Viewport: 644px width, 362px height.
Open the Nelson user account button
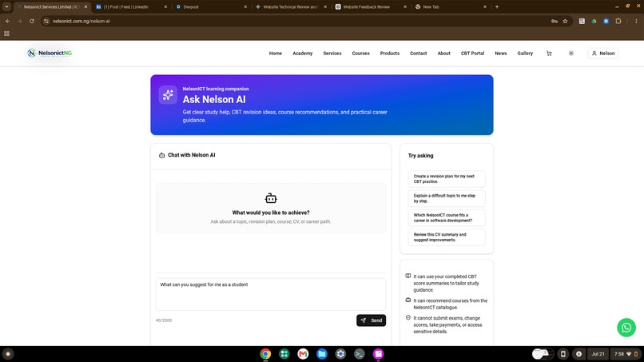click(603, 54)
